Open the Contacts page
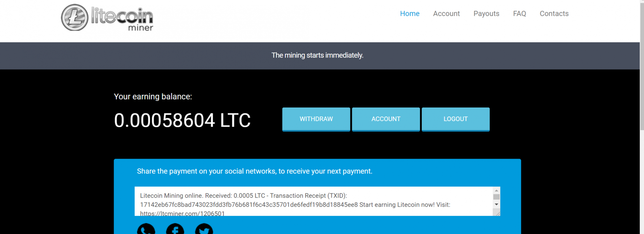The height and width of the screenshot is (234, 644). pyautogui.click(x=554, y=14)
